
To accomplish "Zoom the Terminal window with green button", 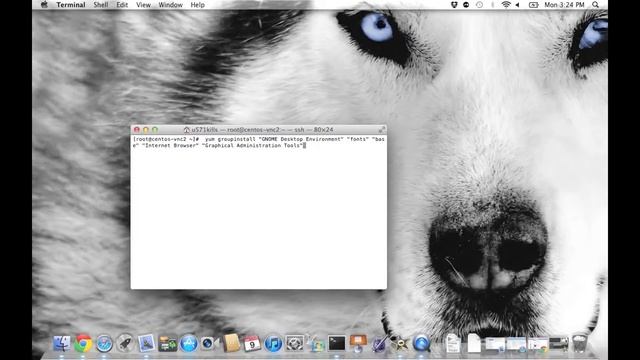I will (x=155, y=129).
